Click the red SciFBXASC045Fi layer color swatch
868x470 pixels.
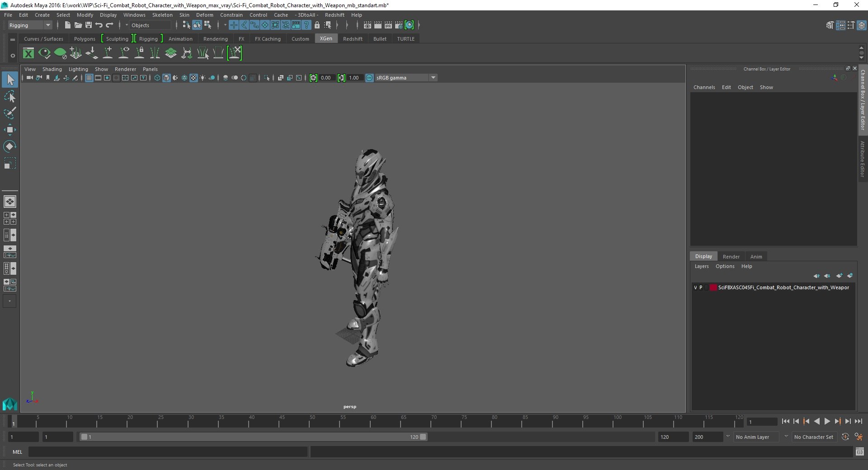pyautogui.click(x=713, y=287)
